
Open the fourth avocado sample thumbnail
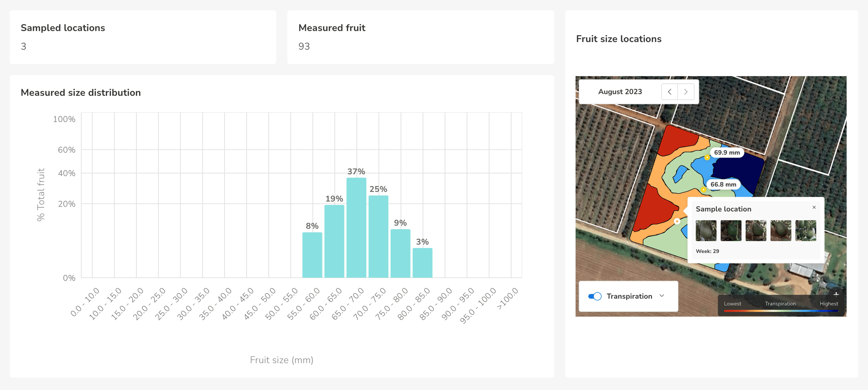(x=781, y=230)
